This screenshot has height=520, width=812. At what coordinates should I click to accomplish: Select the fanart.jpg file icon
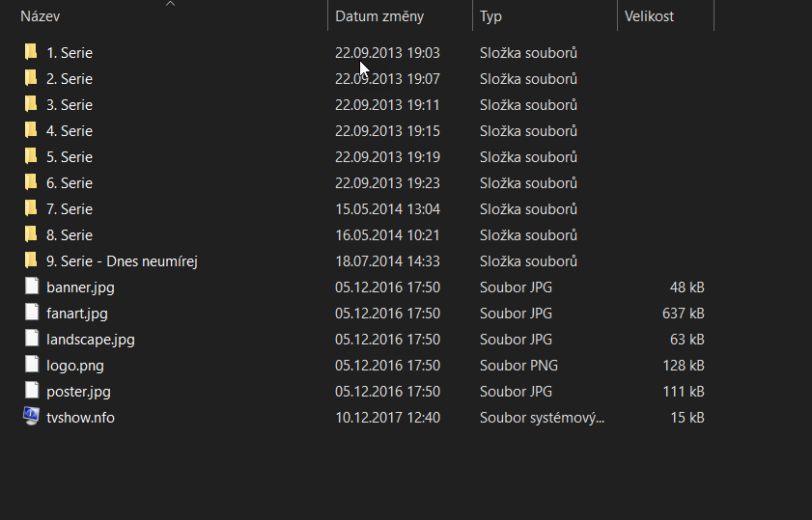[x=31, y=313]
